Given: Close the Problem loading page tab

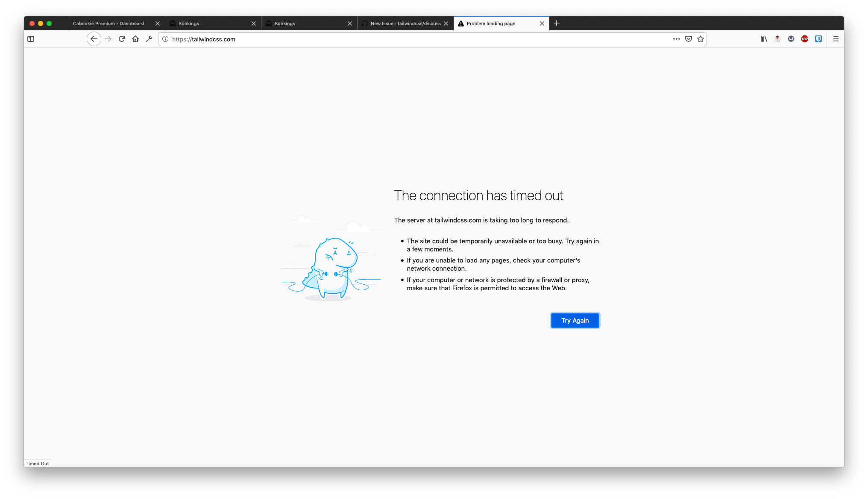Looking at the screenshot, I should point(542,23).
